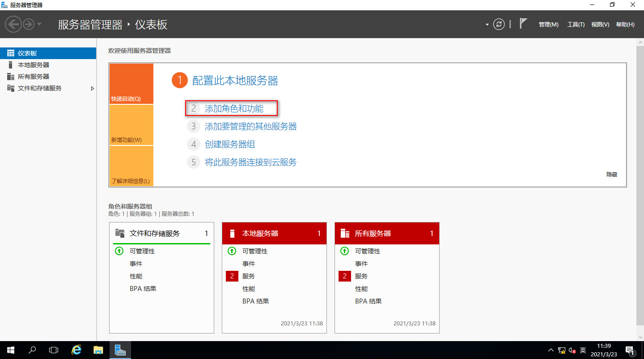Screen dimensions: 644x359
Task: Click 事件 in 本地服务器 tile
Action: 249,264
